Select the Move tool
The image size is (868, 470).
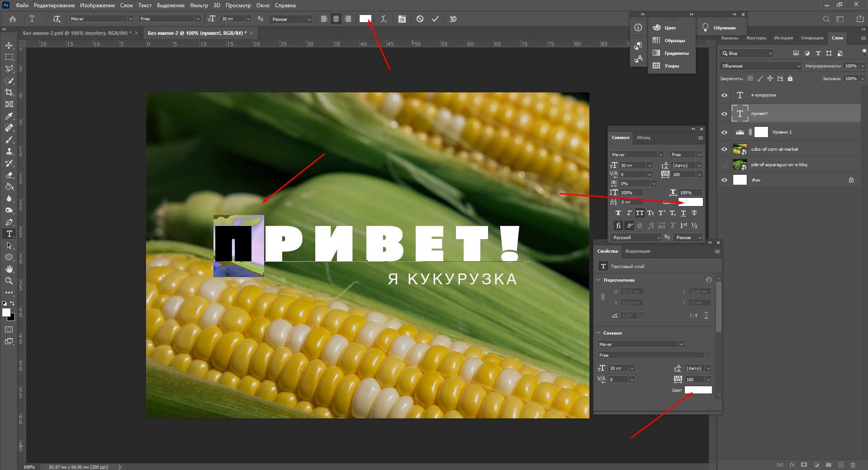click(9, 45)
